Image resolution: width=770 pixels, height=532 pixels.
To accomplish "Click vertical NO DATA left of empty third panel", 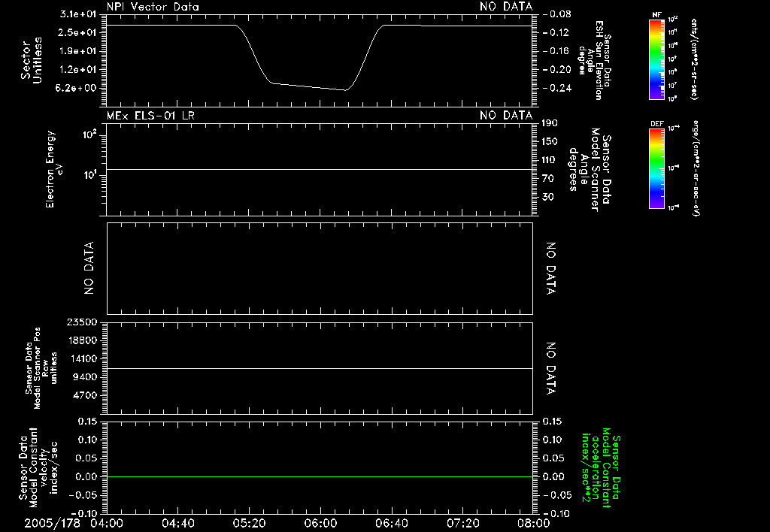I will click(89, 268).
